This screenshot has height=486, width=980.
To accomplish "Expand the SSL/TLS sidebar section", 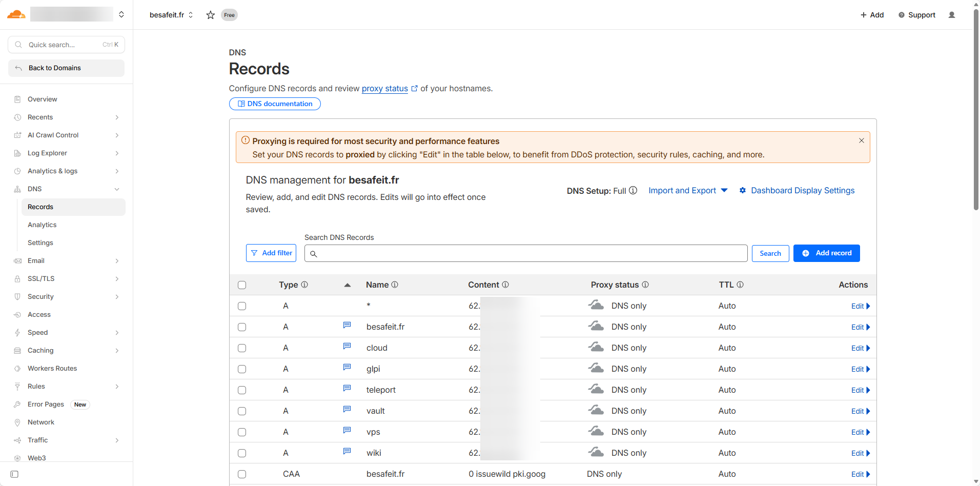I will 117,279.
